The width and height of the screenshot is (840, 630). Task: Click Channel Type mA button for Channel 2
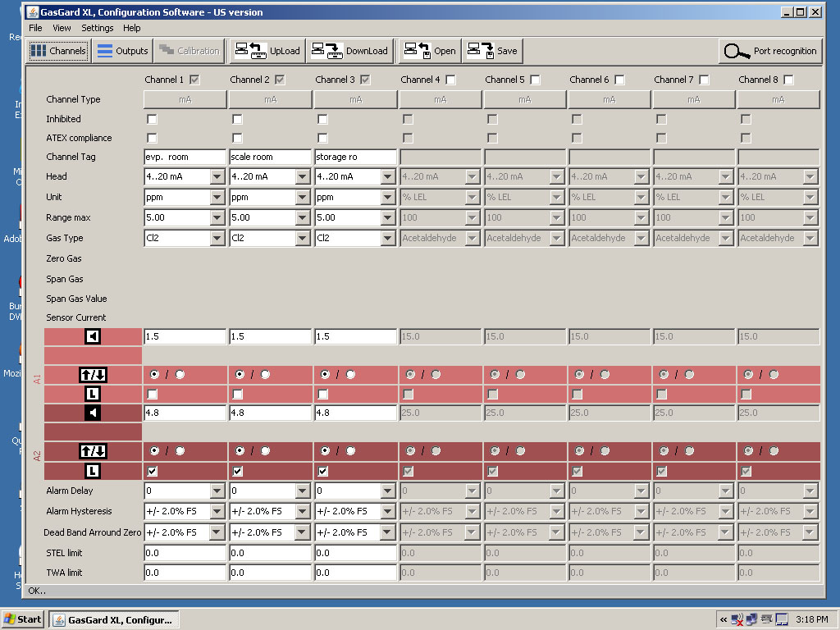coord(270,99)
